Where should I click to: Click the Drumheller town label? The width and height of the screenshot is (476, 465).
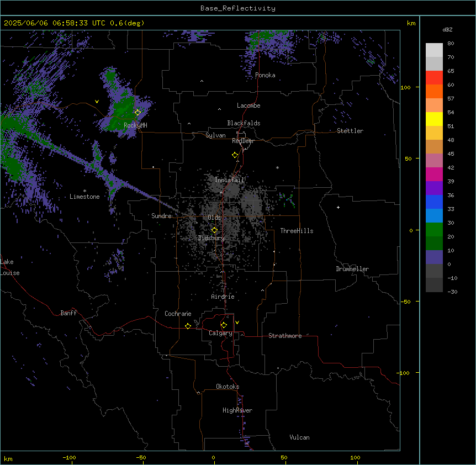(x=352, y=269)
